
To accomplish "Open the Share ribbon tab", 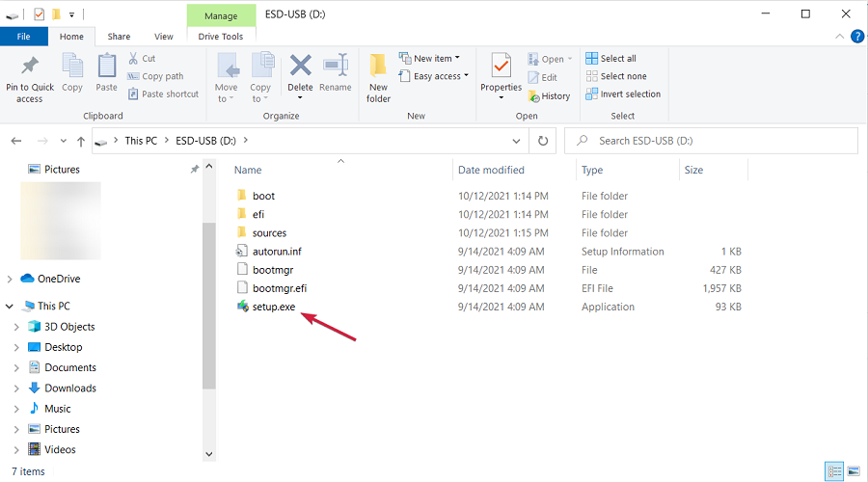I will 119,37.
